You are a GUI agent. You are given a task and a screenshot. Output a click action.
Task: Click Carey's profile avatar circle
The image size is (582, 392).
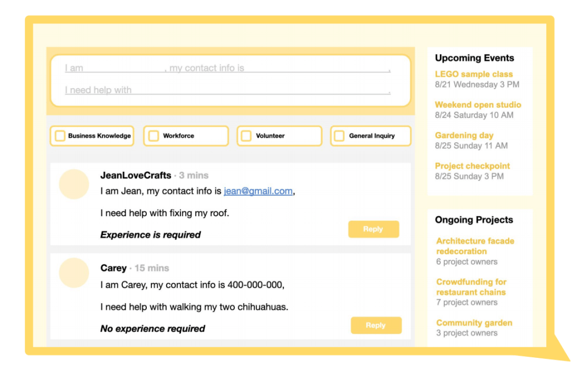coord(74,273)
